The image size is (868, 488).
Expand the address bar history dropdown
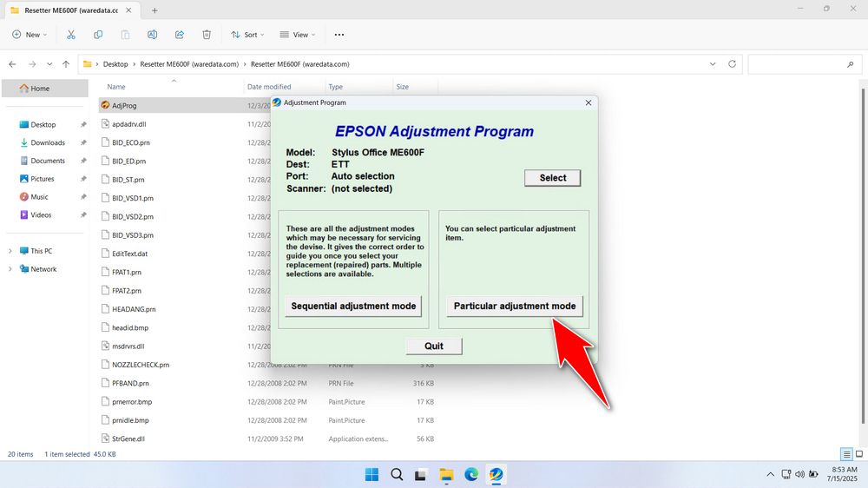click(713, 64)
